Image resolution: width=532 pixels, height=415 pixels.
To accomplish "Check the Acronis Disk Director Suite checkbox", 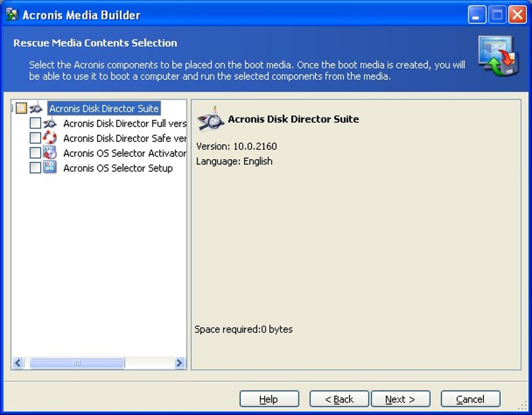I will [x=21, y=109].
